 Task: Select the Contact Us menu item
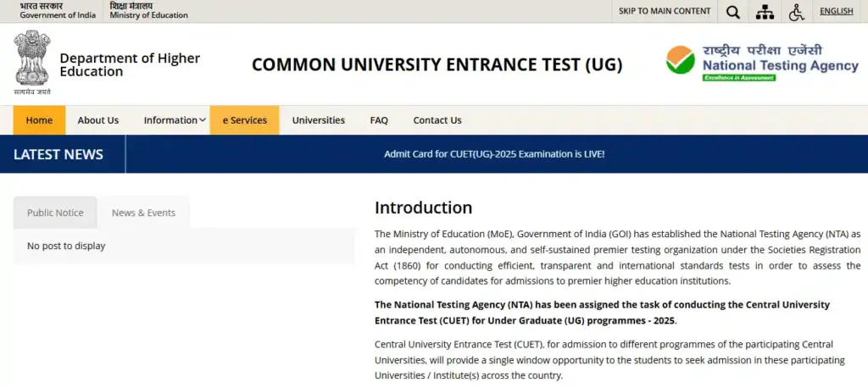click(437, 120)
